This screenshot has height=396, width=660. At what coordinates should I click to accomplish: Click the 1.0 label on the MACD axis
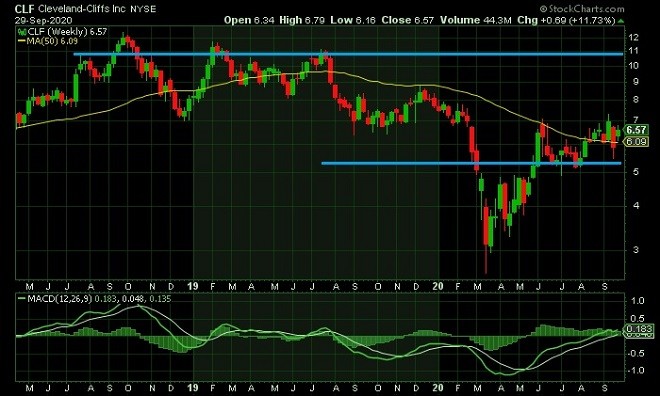tap(638, 301)
